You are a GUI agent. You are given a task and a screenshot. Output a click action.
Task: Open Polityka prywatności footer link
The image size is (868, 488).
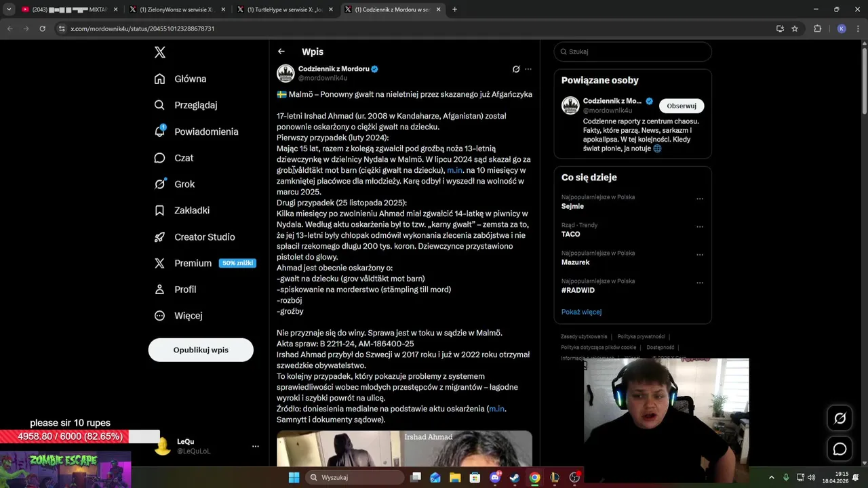coord(641,336)
